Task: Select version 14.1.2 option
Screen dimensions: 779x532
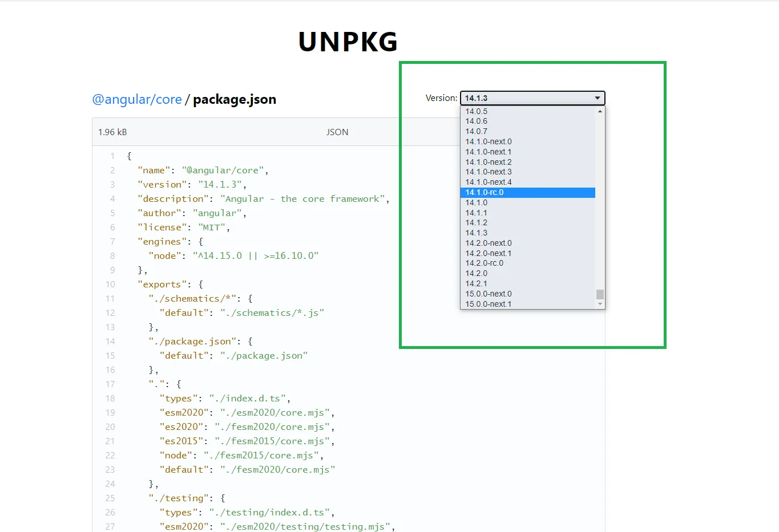Action: (528, 222)
